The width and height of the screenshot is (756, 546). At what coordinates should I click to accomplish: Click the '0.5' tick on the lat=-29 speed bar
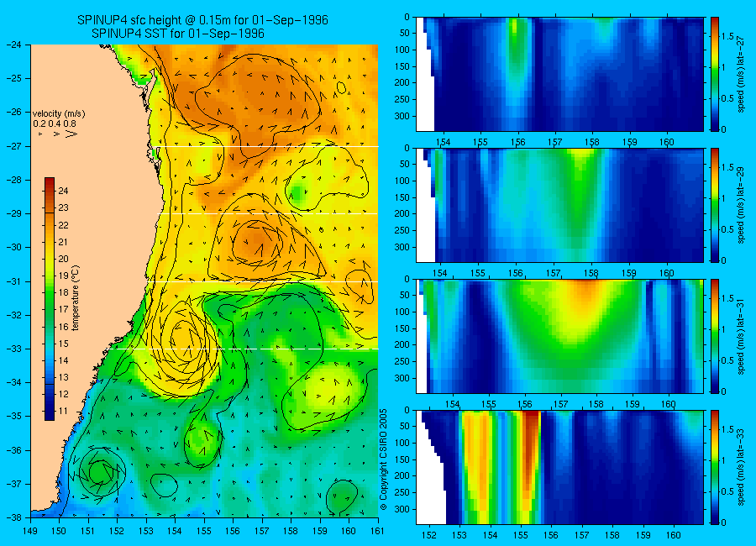728,229
